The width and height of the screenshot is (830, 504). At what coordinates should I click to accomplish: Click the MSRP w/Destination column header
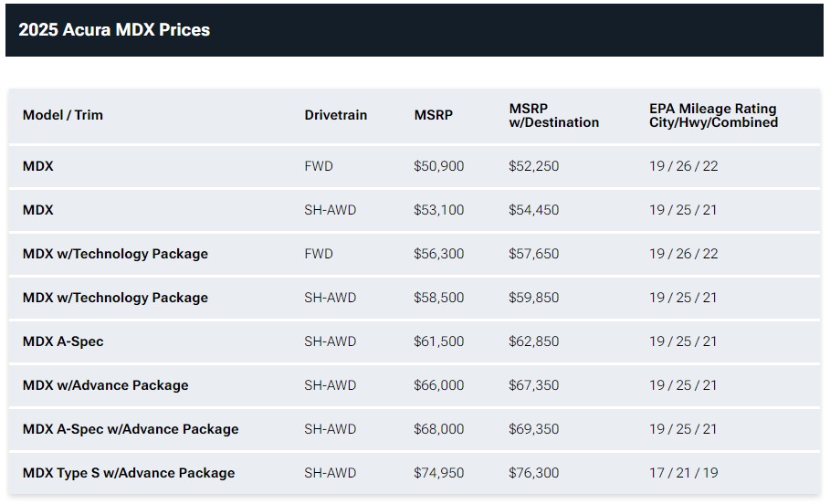point(553,115)
